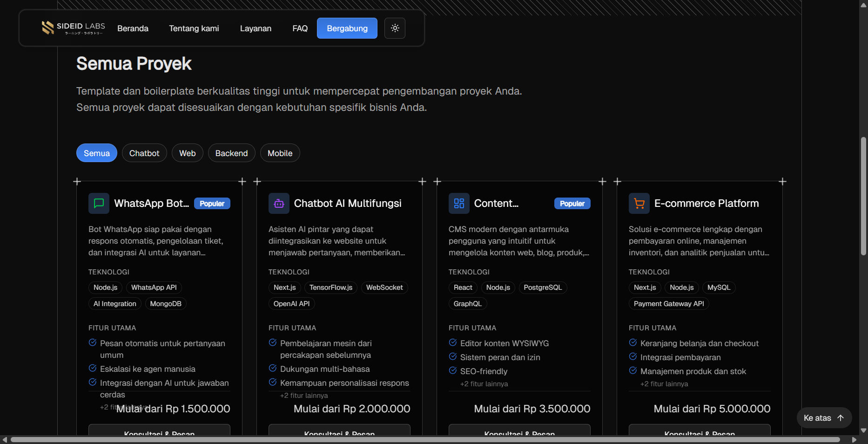Click the Bergabung button
The width and height of the screenshot is (868, 444).
(347, 28)
